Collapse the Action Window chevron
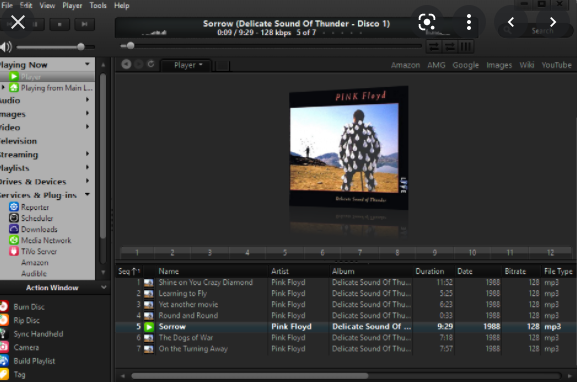Viewport: 577px width, 382px height. tap(104, 287)
